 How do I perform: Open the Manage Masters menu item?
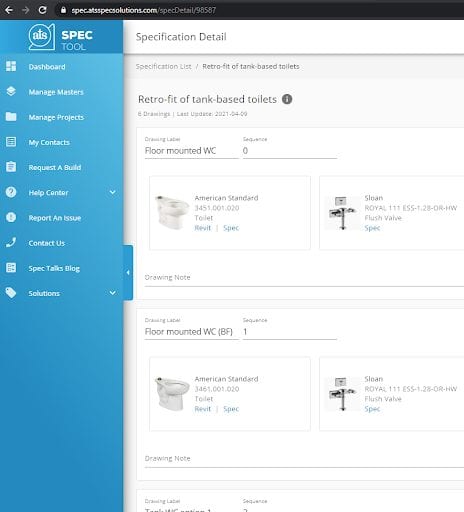[x=56, y=92]
